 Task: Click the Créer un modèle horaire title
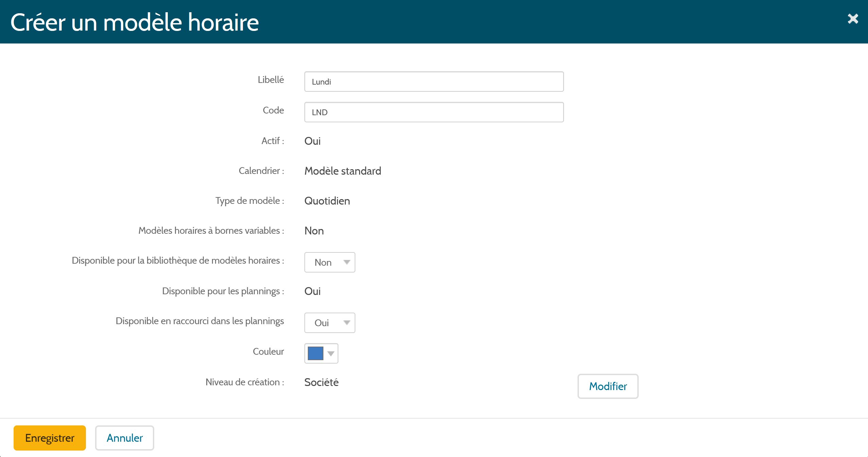click(x=135, y=22)
